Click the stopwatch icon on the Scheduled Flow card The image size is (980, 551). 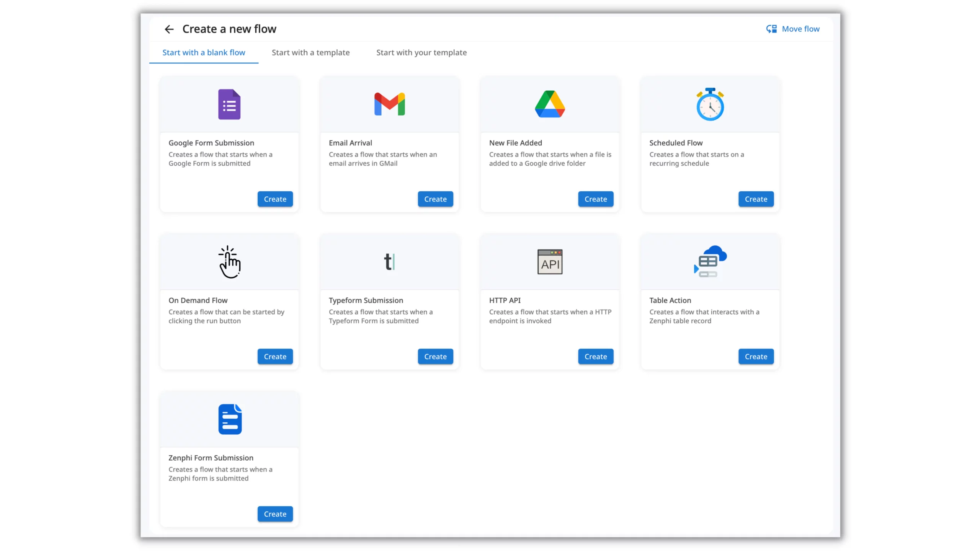pyautogui.click(x=710, y=104)
